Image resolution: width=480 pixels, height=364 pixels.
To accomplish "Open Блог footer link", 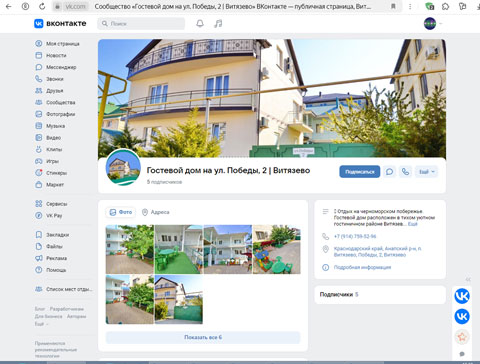I will pyautogui.click(x=40, y=309).
